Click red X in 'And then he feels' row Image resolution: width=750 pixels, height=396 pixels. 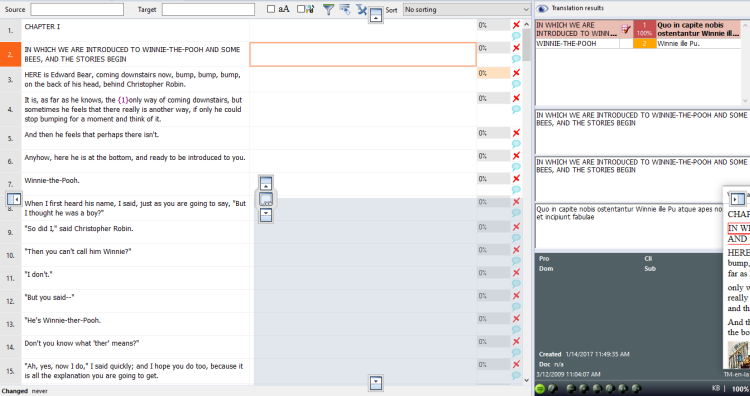tap(516, 133)
